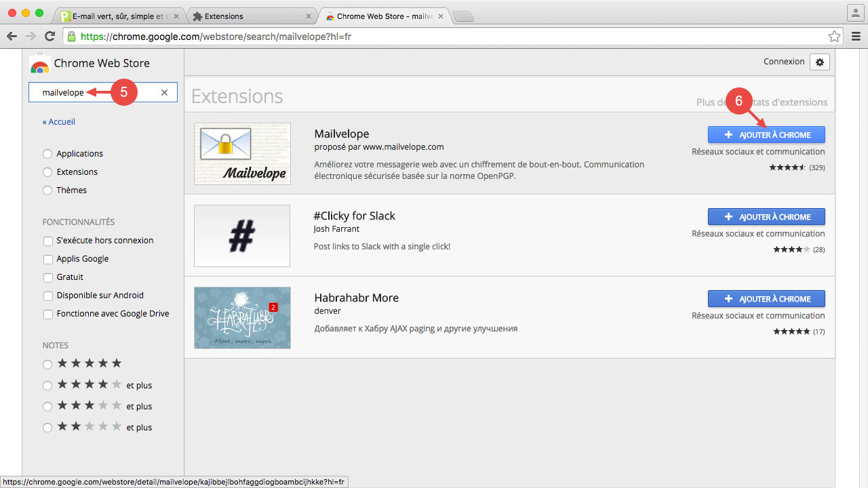The width and height of the screenshot is (868, 488).
Task: Select the Applications radio button
Action: (x=47, y=154)
